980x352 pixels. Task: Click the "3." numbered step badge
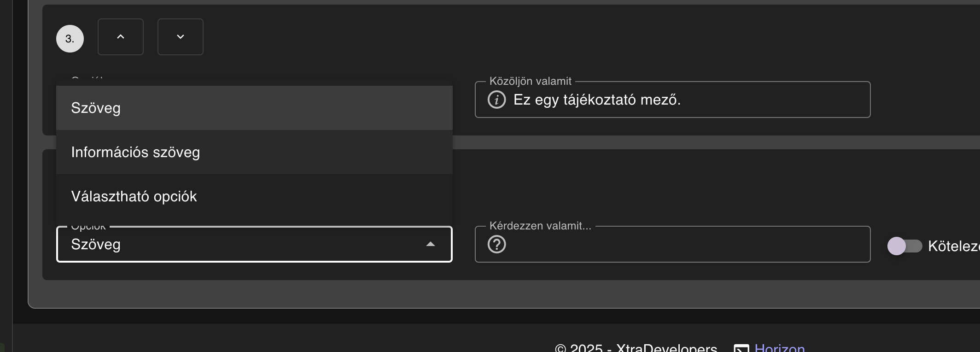70,38
